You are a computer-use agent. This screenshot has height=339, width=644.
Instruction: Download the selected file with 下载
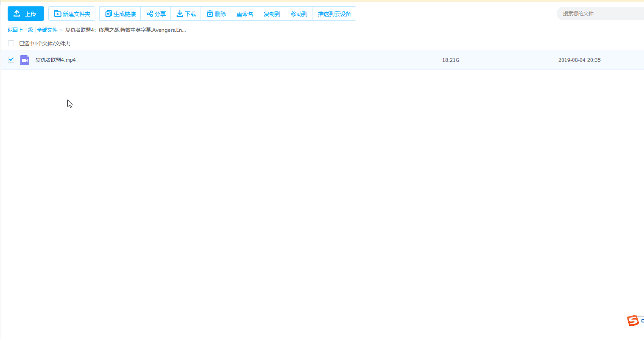[x=186, y=14]
